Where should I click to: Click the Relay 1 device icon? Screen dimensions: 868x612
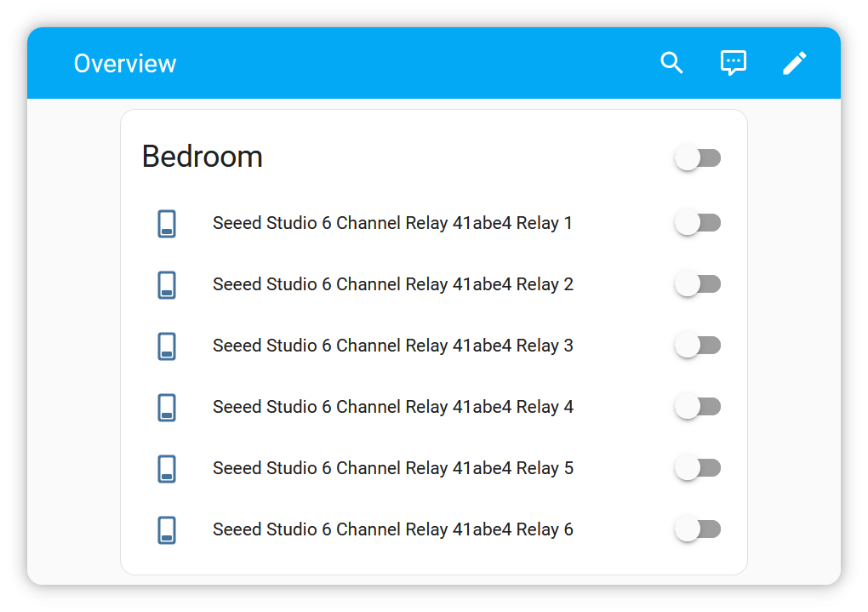click(167, 224)
